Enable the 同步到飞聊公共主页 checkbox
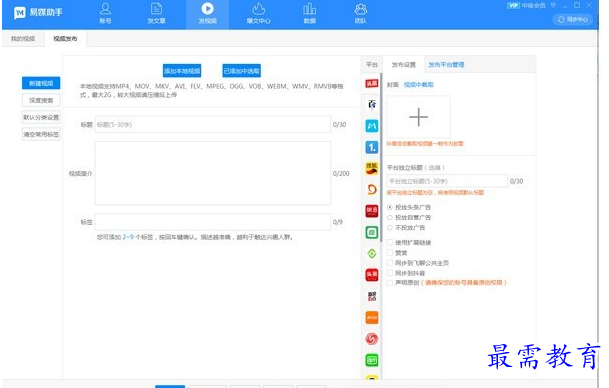 coord(390,263)
